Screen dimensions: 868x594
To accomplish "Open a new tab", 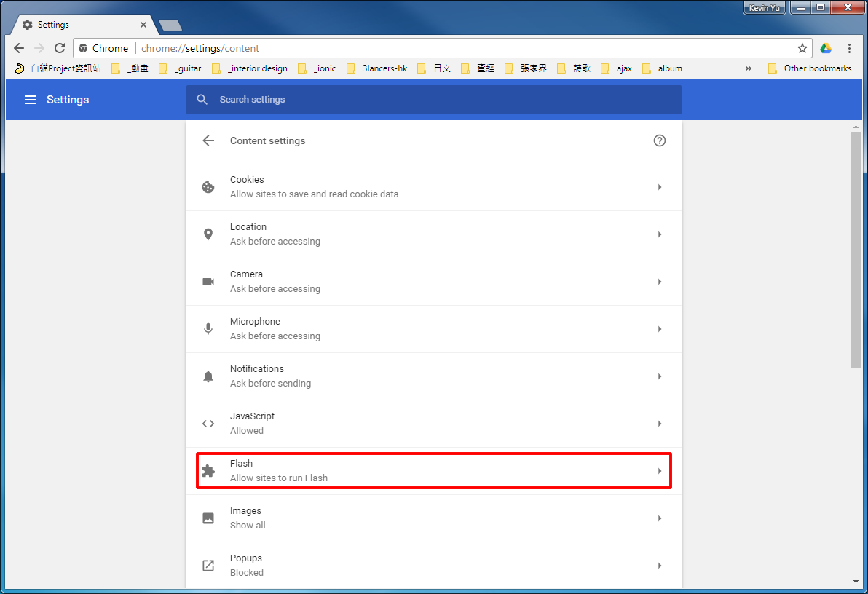I will [x=170, y=25].
